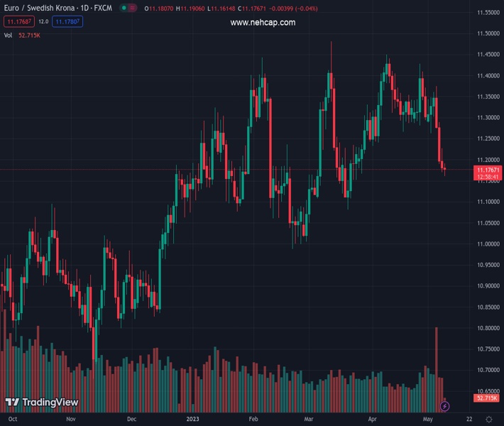Click the 10.65000 price axis label

point(488,390)
